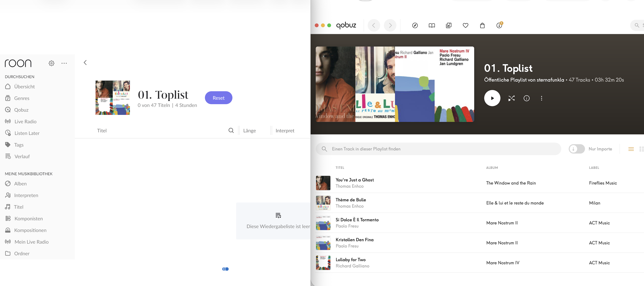
Task: Switch to compact list view icon
Action: [x=631, y=149]
